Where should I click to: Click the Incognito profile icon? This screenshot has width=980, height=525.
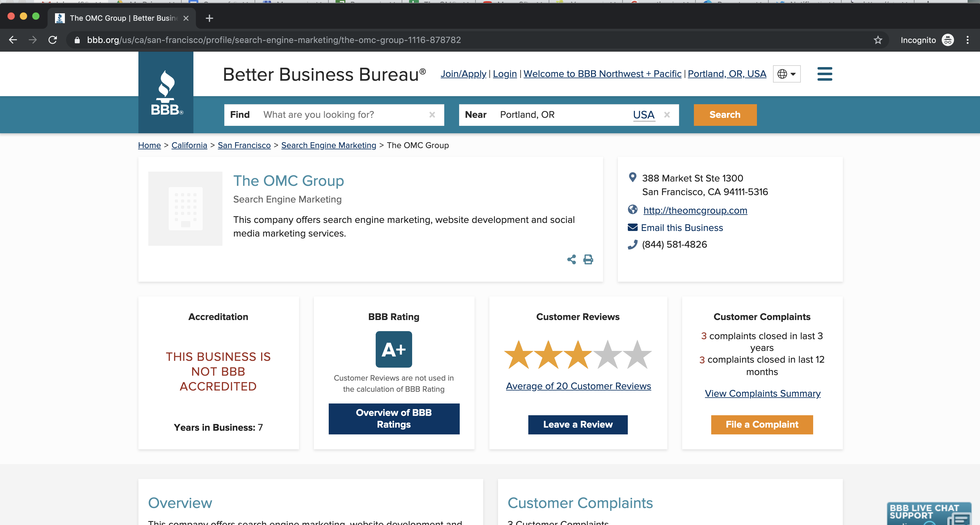click(x=947, y=40)
